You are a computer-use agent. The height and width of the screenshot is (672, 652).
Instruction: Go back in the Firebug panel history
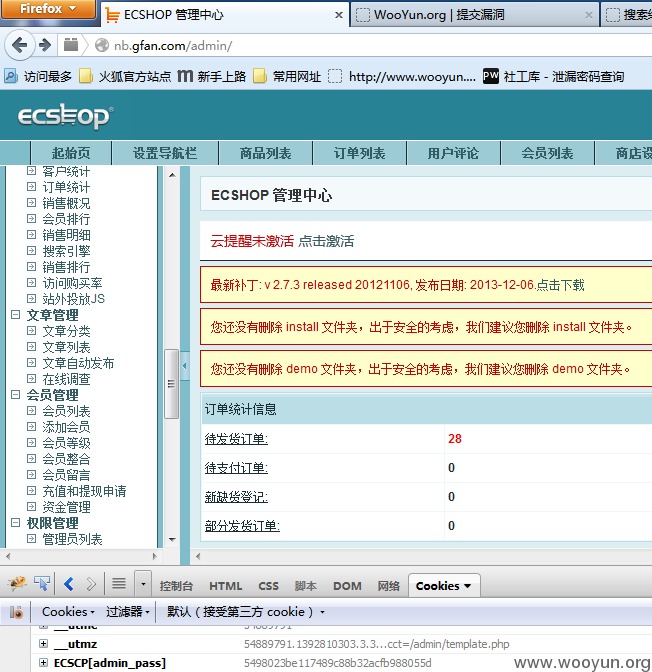69,584
